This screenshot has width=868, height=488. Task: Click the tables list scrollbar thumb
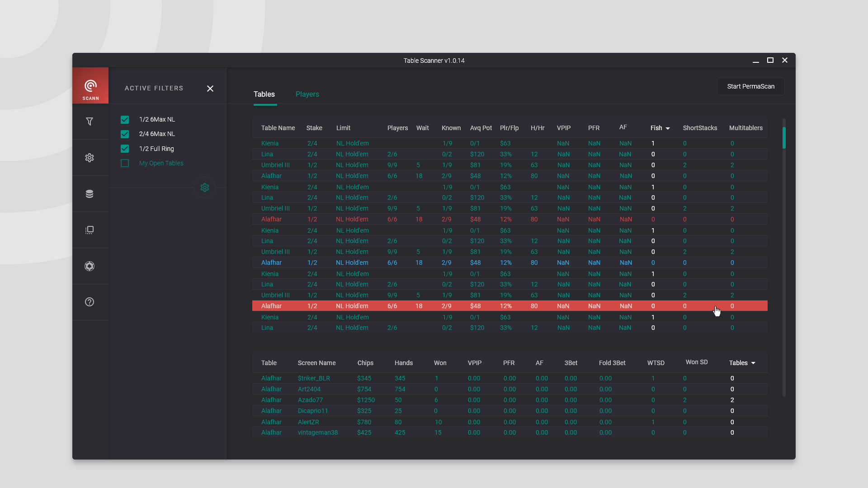(784, 138)
